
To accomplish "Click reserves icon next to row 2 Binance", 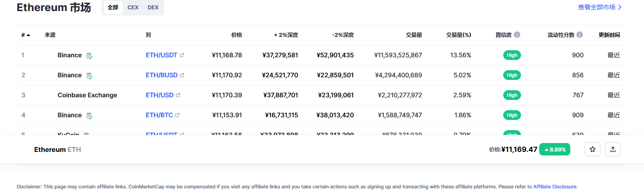I will 89,76.
